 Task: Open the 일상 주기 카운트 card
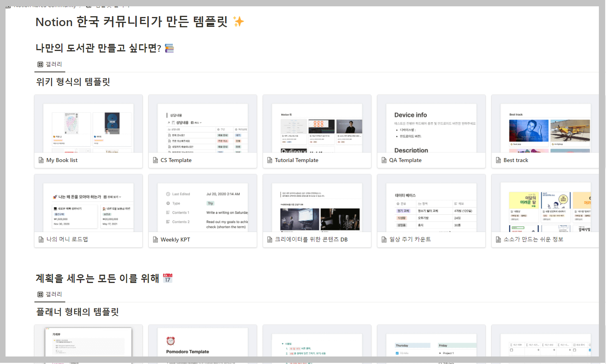431,211
